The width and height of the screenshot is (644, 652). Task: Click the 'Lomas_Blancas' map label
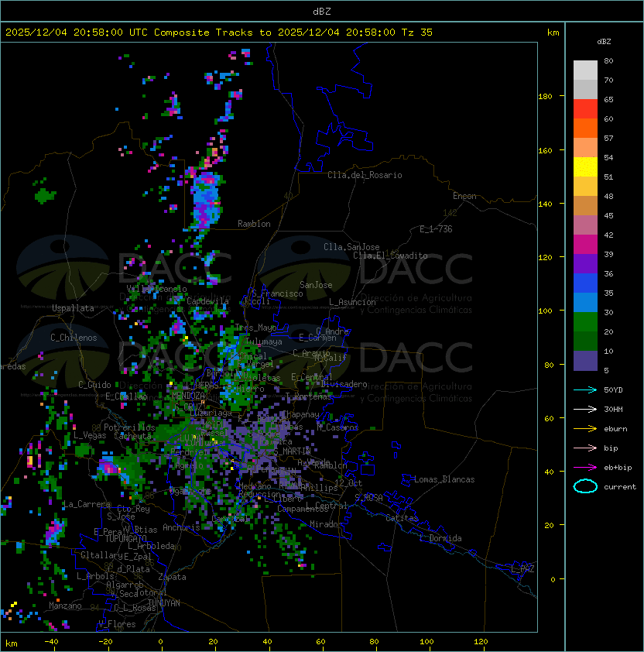point(444,479)
